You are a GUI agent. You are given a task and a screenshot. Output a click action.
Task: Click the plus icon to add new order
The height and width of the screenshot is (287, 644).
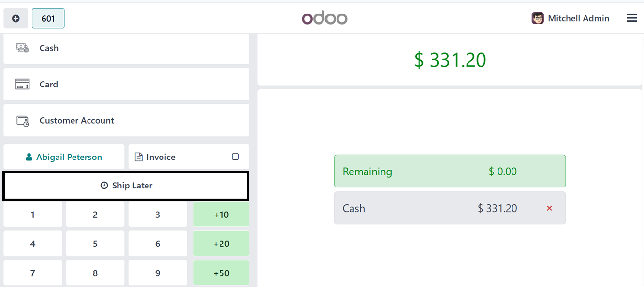point(15,19)
